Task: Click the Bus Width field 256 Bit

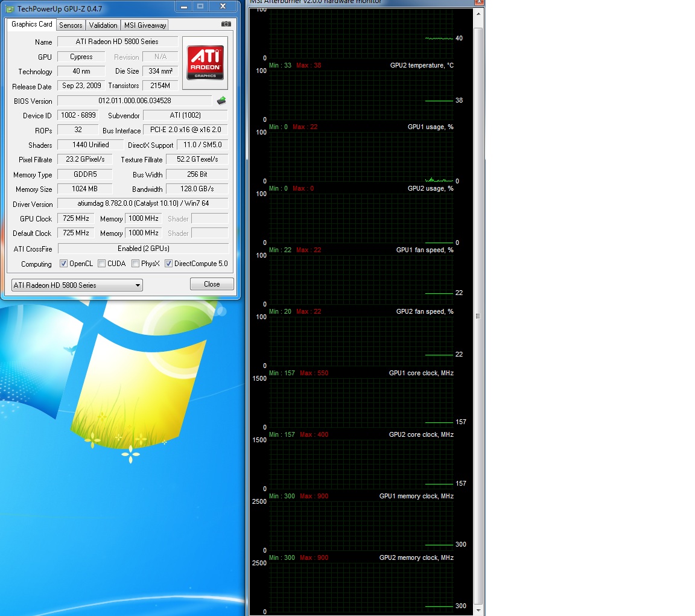Action: click(197, 174)
